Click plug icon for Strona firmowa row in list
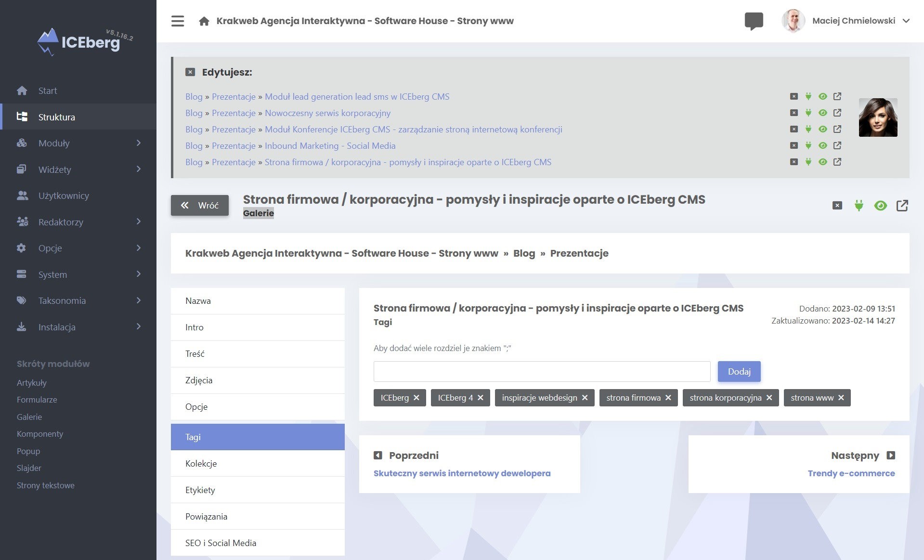 click(x=808, y=162)
